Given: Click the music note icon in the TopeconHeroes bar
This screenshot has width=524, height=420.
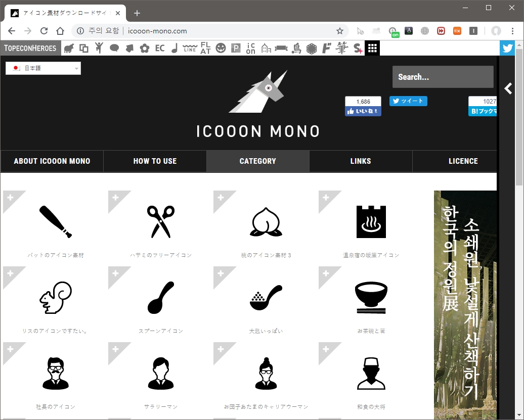Looking at the screenshot, I should [174, 49].
